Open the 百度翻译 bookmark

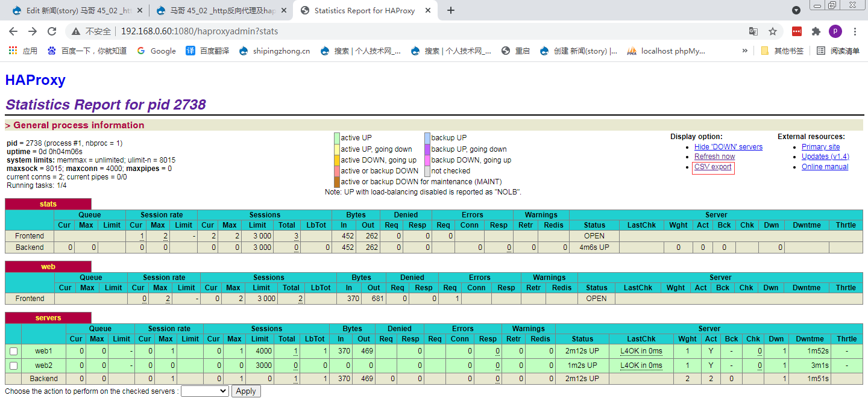pos(207,51)
